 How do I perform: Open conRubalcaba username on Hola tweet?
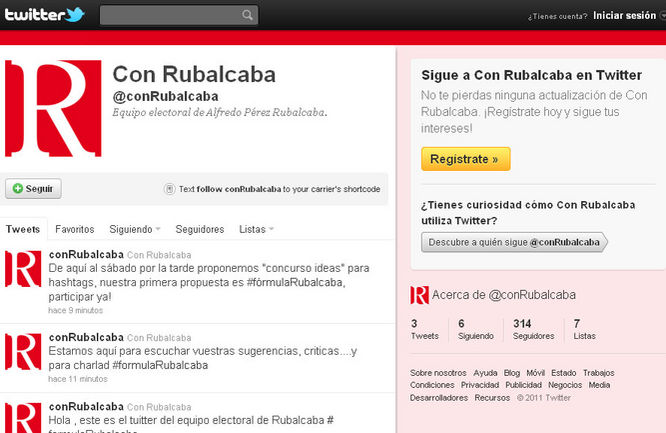pos(86,406)
